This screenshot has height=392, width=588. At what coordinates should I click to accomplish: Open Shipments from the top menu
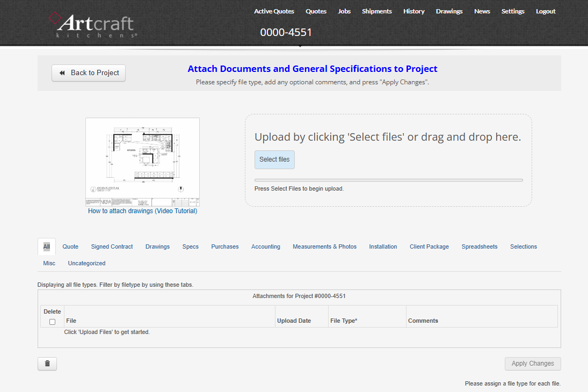(x=377, y=11)
